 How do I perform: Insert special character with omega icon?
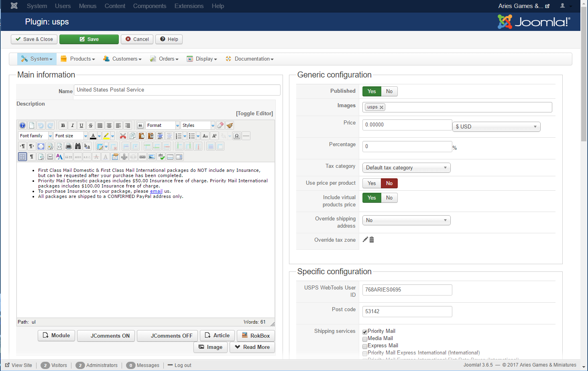pos(237,136)
